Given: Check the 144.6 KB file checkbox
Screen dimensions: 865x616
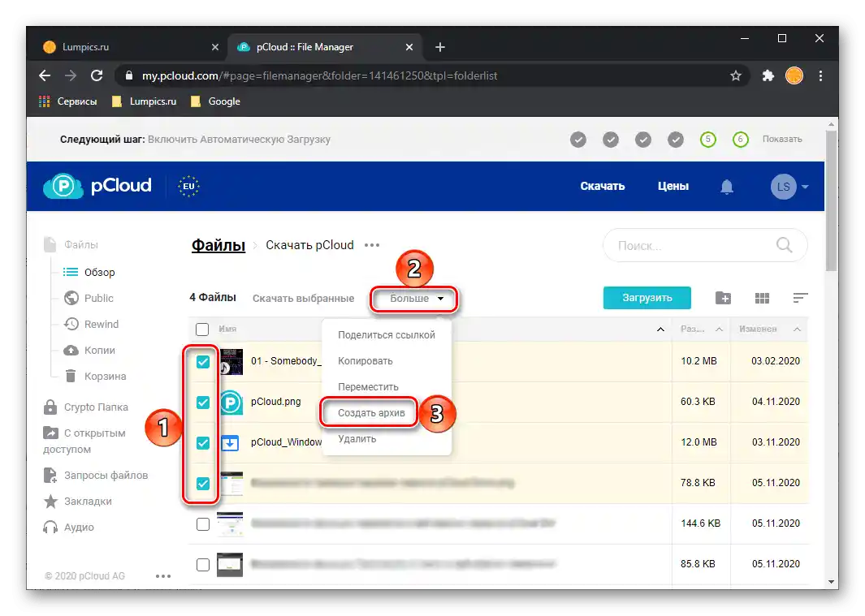Looking at the screenshot, I should point(203,524).
